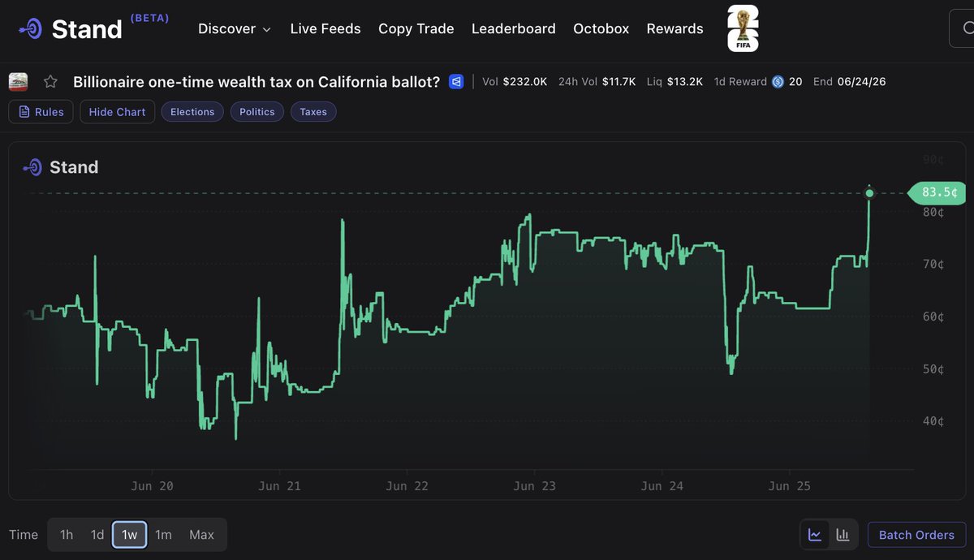The height and width of the screenshot is (560, 974).
Task: Click the Jun 25 axis label
Action: tap(790, 486)
